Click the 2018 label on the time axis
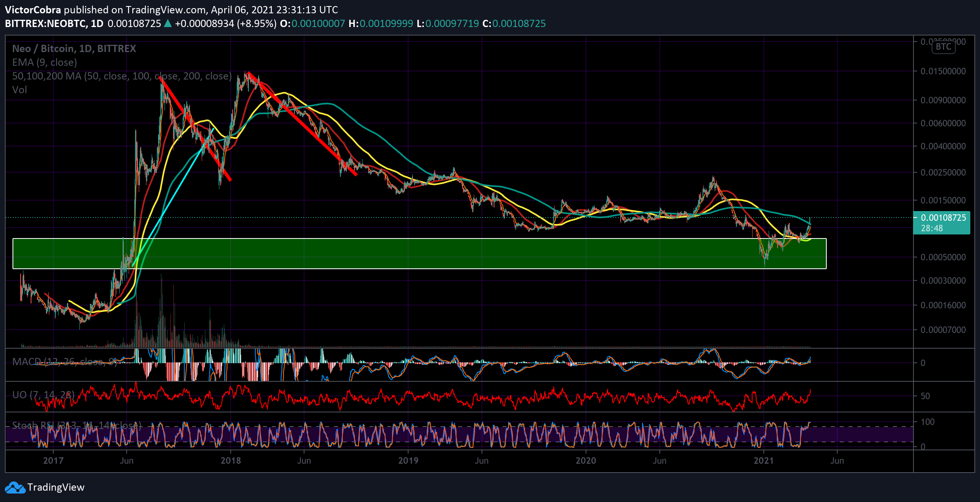980x502 pixels. click(231, 460)
